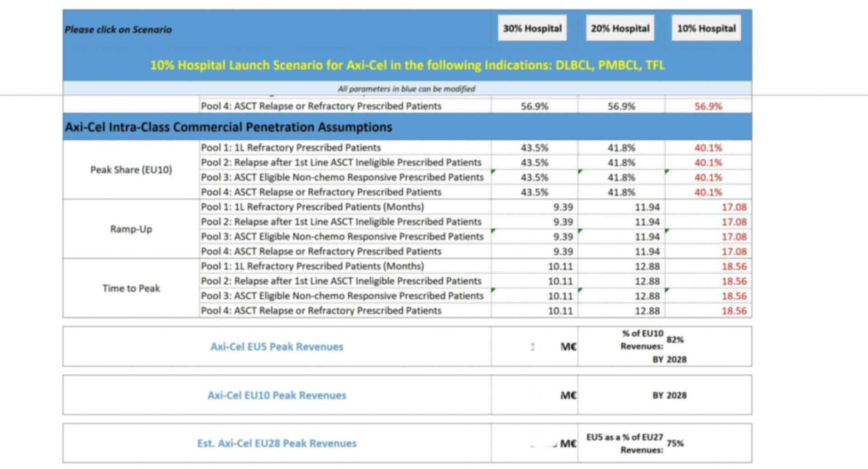This screenshot has height=469, width=868.
Task: Click Time to Peak 'Pool 4: ASCT Relapse' label
Action: [321, 311]
